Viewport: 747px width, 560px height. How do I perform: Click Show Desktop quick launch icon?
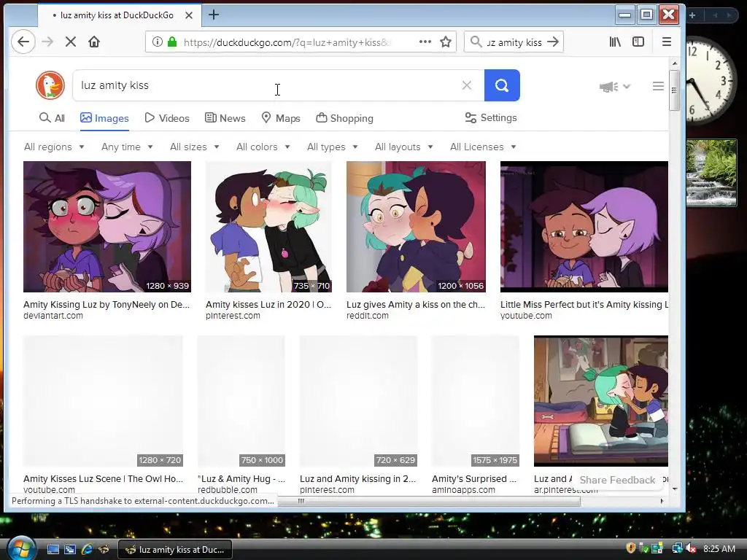click(x=53, y=550)
